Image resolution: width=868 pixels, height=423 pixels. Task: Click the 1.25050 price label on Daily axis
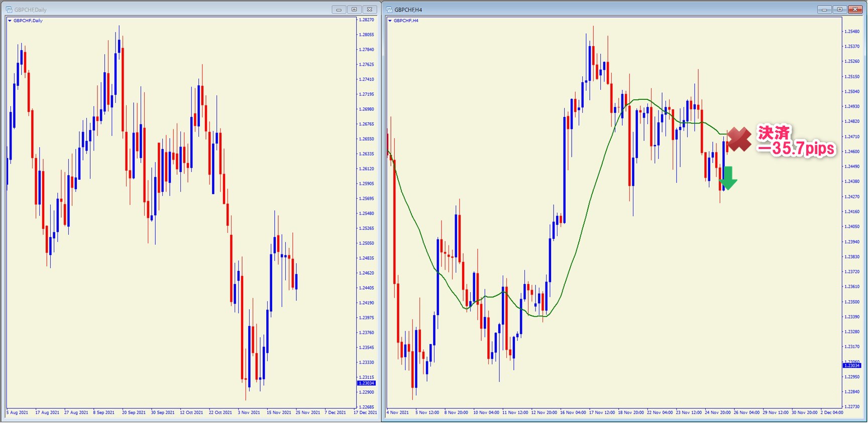pos(367,243)
